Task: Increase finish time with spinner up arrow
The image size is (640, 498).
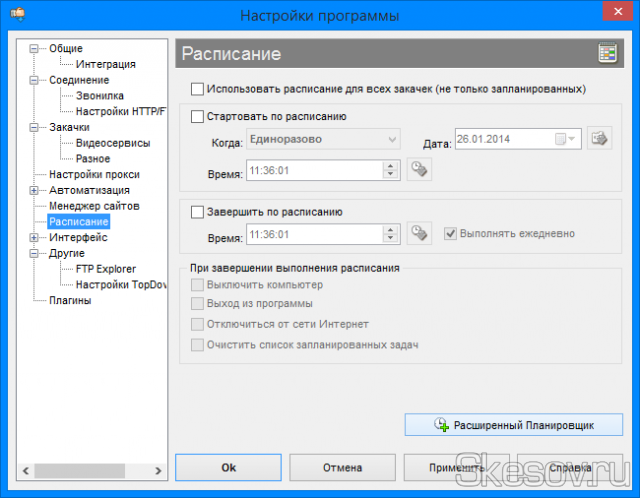Action: 392,229
